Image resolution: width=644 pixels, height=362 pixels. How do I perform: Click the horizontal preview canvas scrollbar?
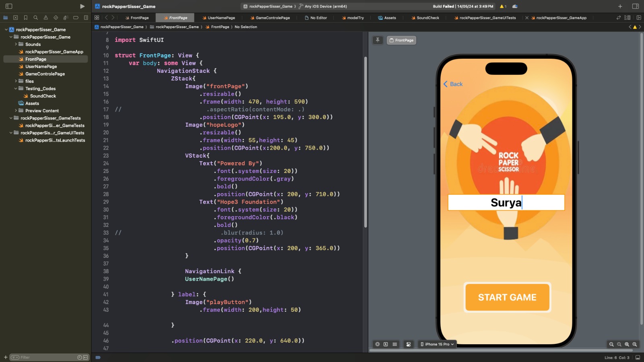pyautogui.click(x=503, y=350)
